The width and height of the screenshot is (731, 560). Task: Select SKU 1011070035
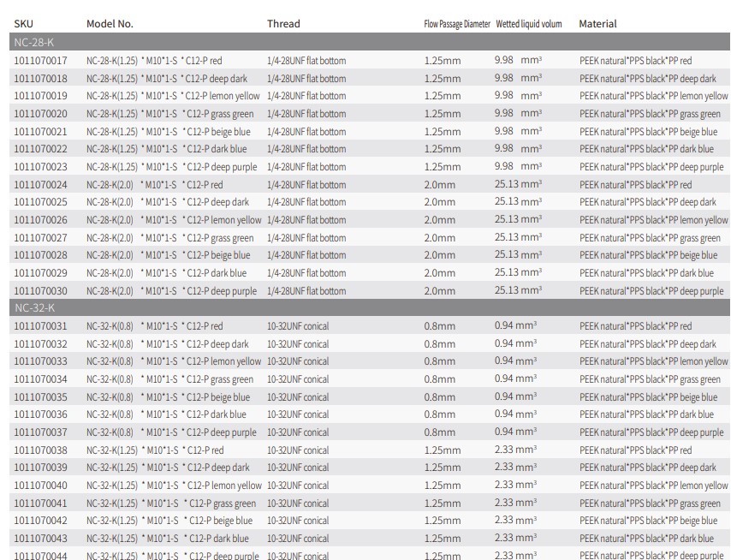40,396
